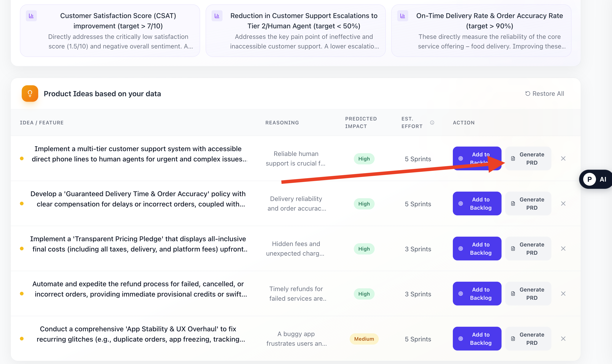Remove the App Stability & UX Overhaul idea
The image size is (612, 364).
[x=563, y=339]
